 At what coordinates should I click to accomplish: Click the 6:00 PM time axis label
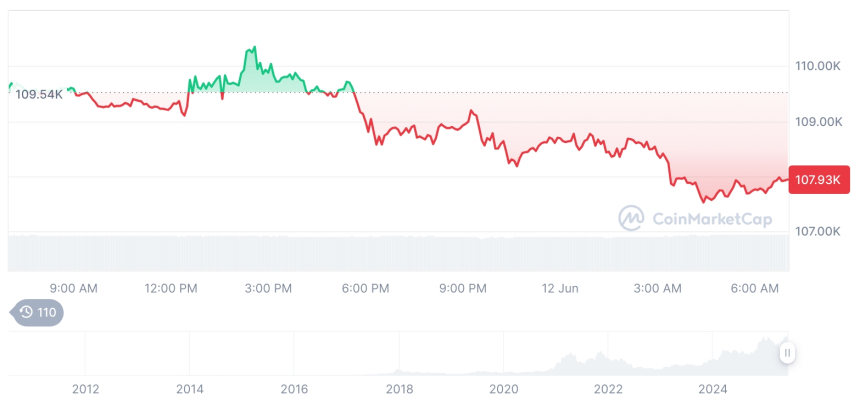[x=365, y=288]
